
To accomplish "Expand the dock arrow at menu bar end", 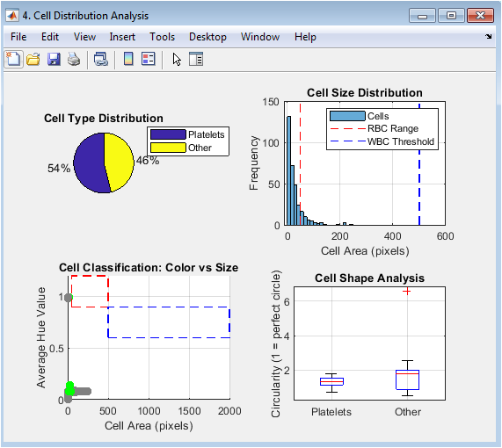I will point(489,37).
